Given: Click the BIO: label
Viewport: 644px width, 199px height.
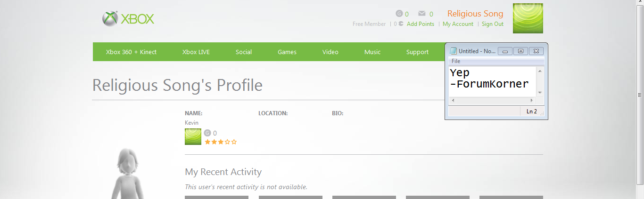Looking at the screenshot, I should [x=338, y=113].
